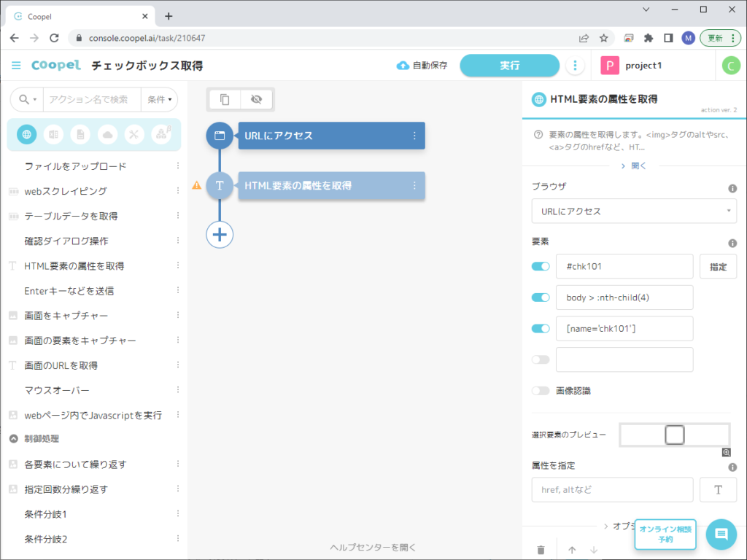The image size is (747, 560).
Task: Move the action up with the up arrow
Action: point(572,550)
